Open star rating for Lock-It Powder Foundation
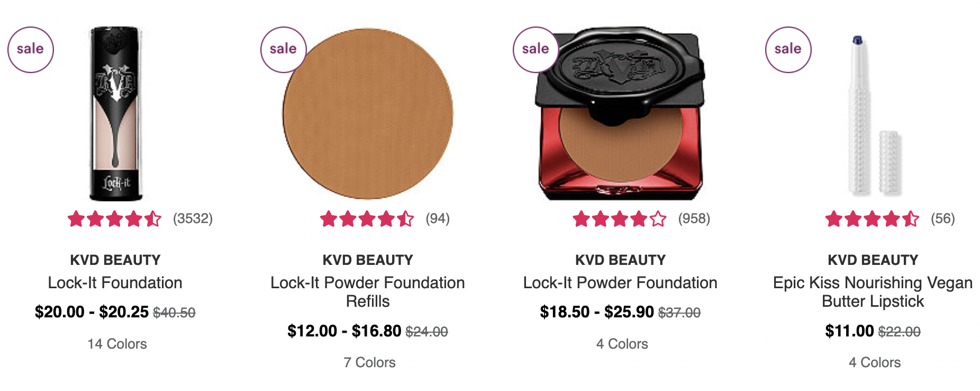Image resolution: width=980 pixels, height=391 pixels. [x=620, y=219]
